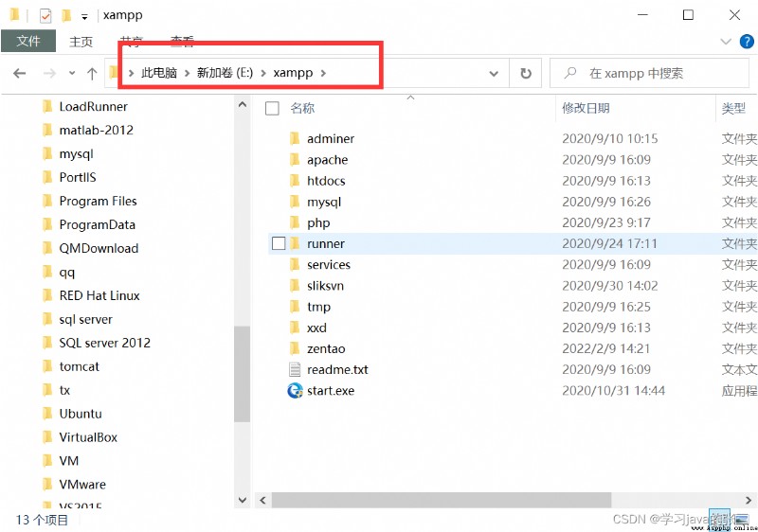Click the Properties quick access icon
This screenshot has width=758, height=532.
45,16
